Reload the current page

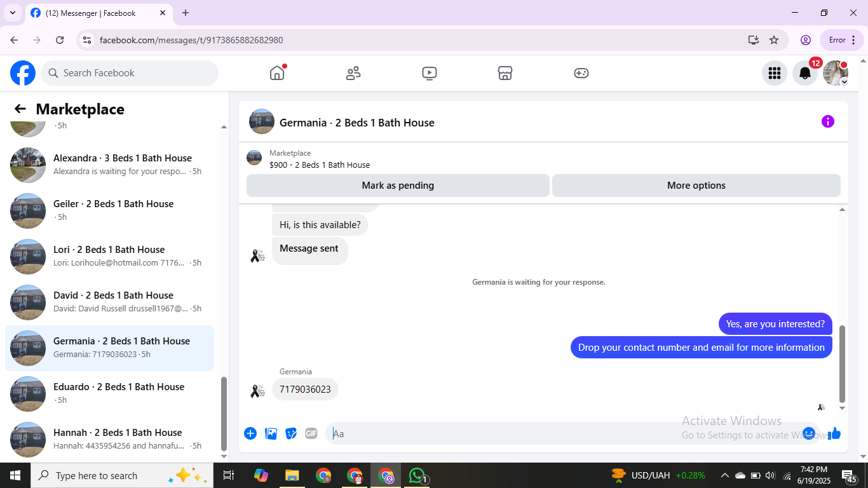tap(60, 40)
